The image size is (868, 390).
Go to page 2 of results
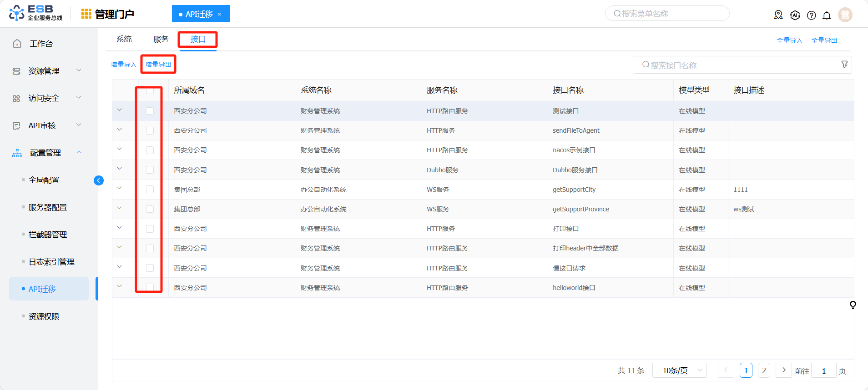pyautogui.click(x=764, y=370)
